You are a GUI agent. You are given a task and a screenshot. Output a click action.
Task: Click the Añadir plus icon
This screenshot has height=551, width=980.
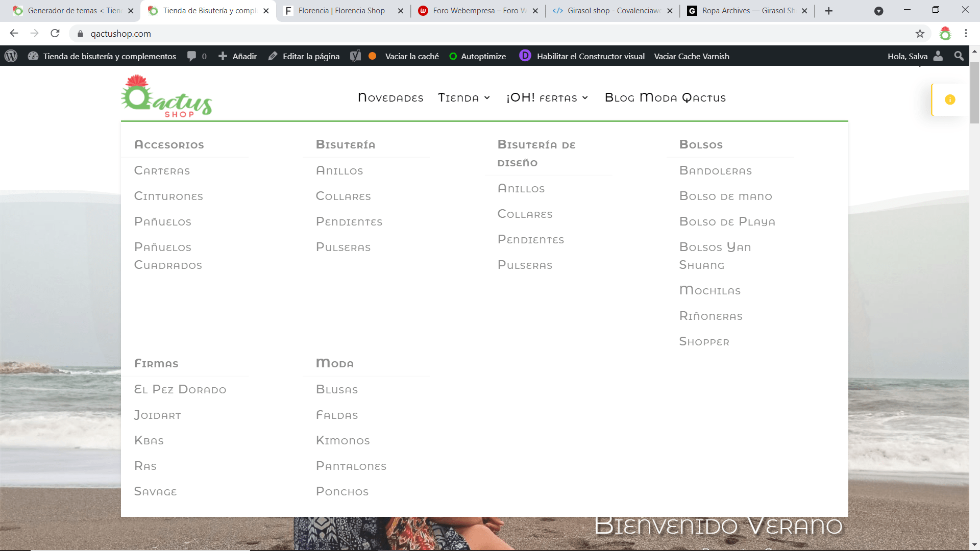point(223,56)
